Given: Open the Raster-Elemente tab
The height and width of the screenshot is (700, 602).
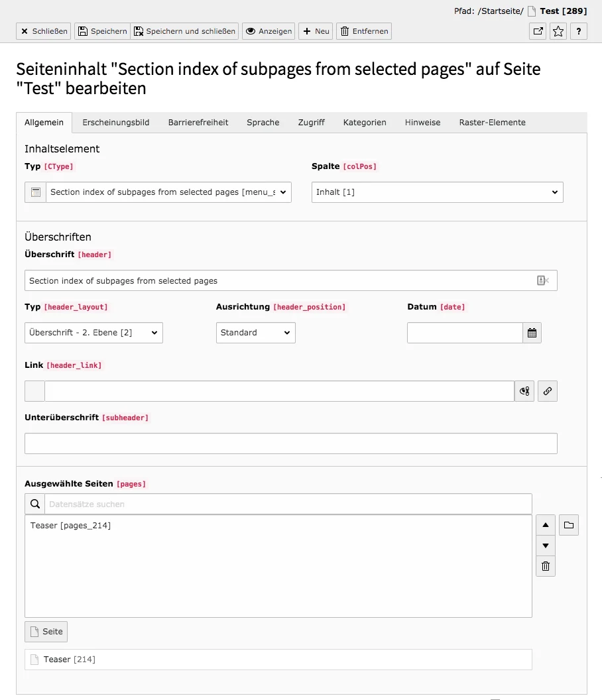Looking at the screenshot, I should (x=492, y=122).
